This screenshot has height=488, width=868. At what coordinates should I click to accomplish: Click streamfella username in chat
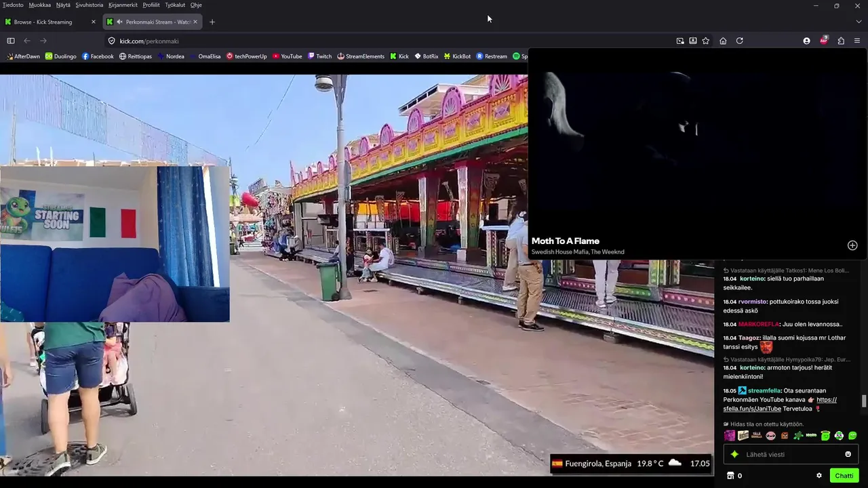764,390
